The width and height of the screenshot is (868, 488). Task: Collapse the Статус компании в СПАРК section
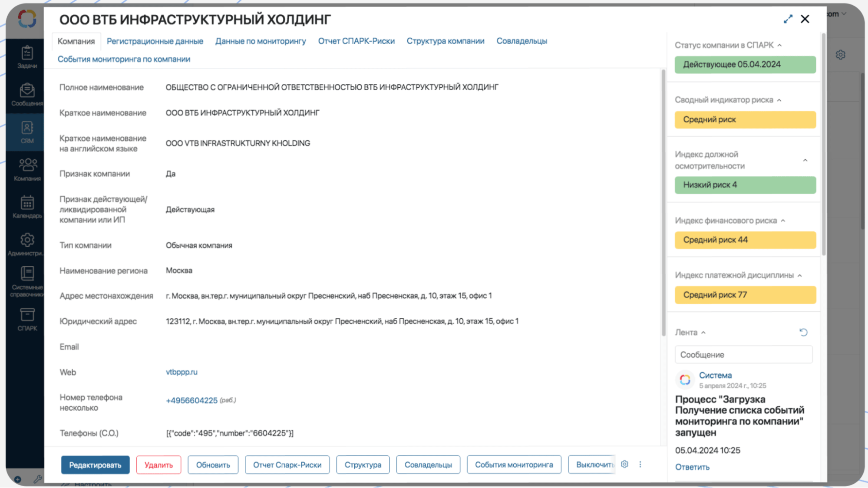tap(779, 45)
